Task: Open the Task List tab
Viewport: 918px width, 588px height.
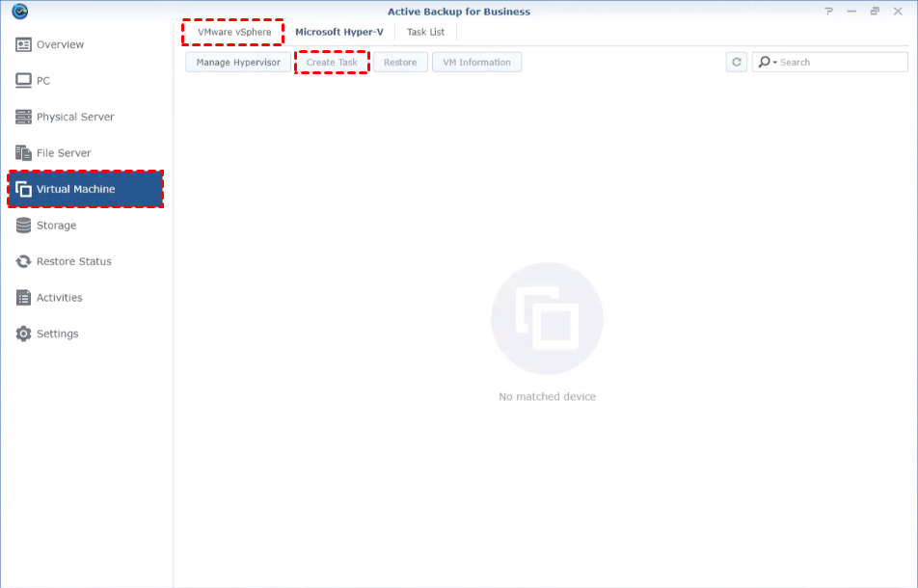Action: pyautogui.click(x=425, y=32)
